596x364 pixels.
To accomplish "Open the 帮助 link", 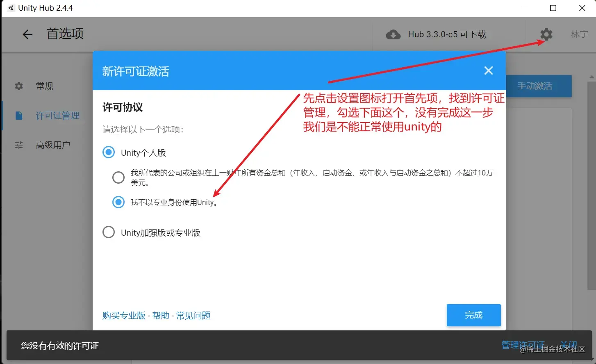I will (161, 315).
